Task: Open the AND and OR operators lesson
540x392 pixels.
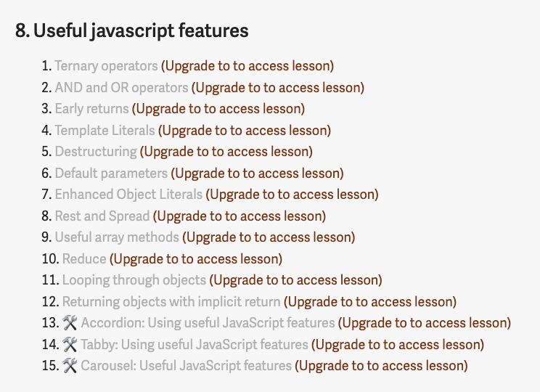Action: tap(121, 88)
